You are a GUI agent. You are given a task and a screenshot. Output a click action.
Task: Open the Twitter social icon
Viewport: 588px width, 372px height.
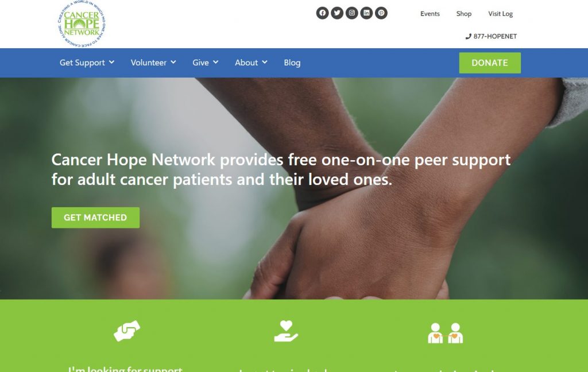pyautogui.click(x=337, y=13)
